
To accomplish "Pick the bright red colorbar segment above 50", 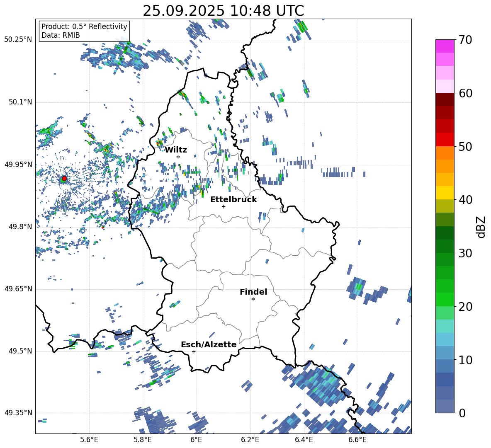I will pyautogui.click(x=445, y=140).
